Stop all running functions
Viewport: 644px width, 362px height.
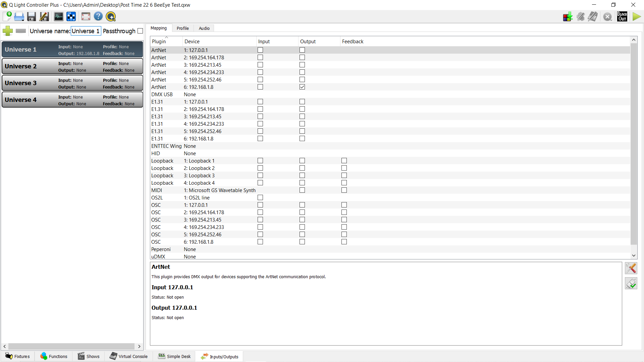click(x=607, y=16)
